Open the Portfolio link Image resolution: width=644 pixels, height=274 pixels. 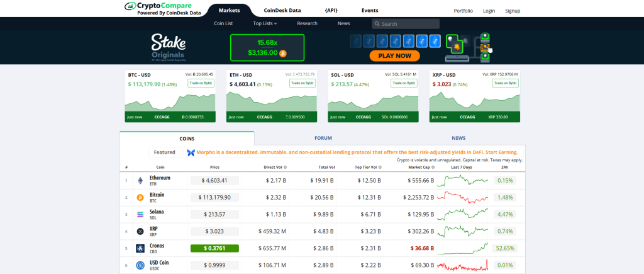tap(464, 11)
